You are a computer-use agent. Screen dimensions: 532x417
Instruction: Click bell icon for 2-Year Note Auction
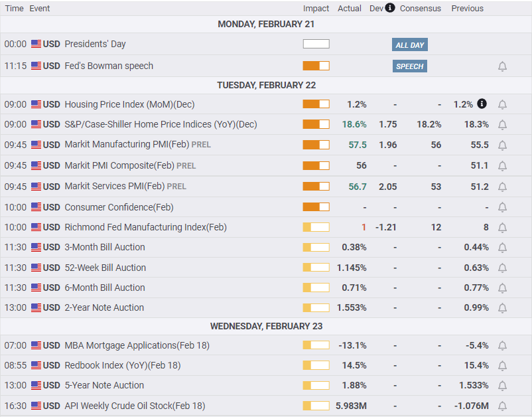[x=502, y=308]
